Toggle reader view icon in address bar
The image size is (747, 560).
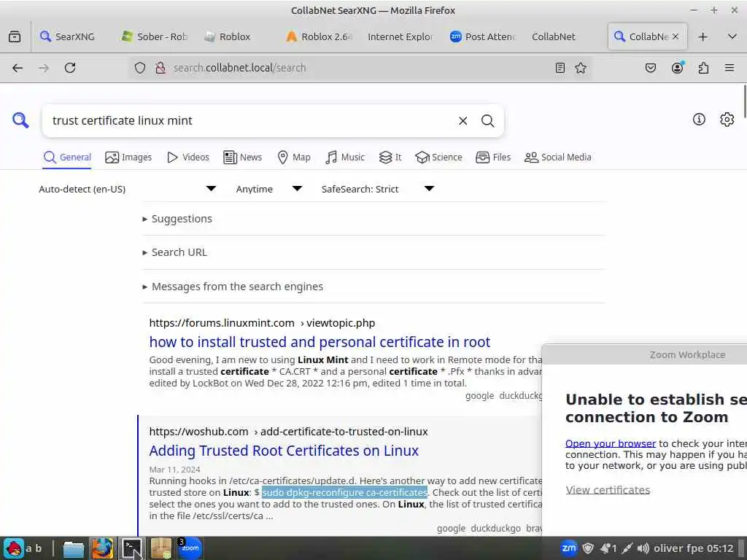coord(560,68)
